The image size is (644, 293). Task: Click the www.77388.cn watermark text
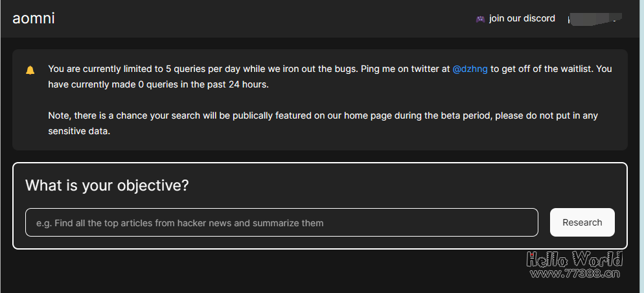tap(574, 274)
